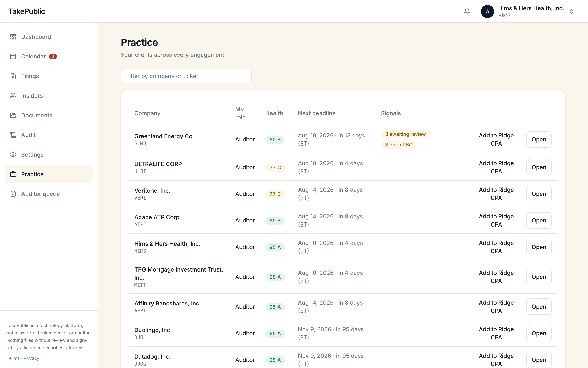Viewport: 588px width, 368px height.
Task: Click the Filings document icon
Action: click(x=13, y=76)
